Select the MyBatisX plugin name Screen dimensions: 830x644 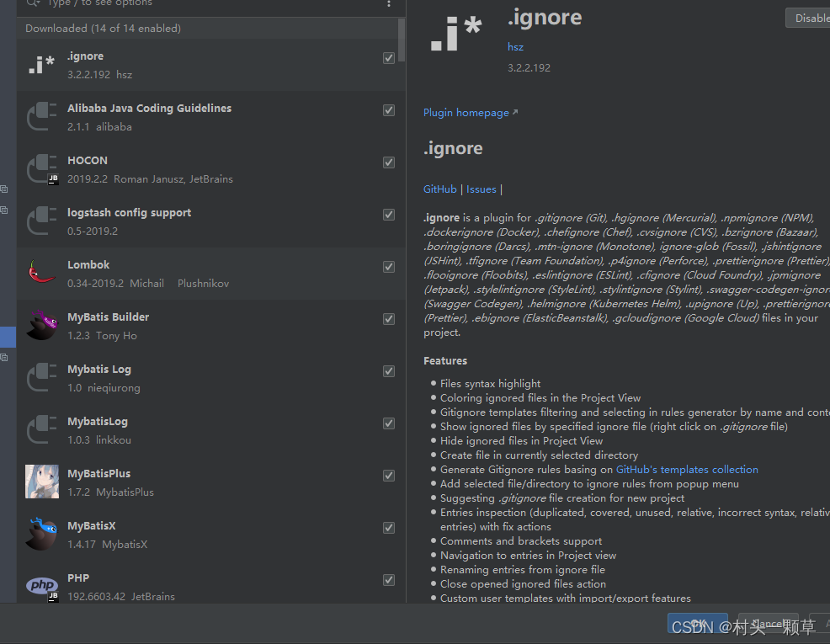click(x=91, y=526)
